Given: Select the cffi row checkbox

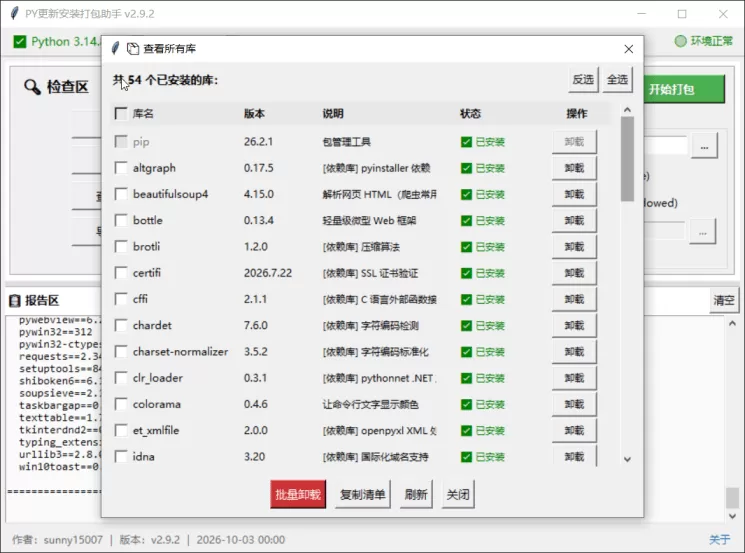Looking at the screenshot, I should tap(121, 299).
